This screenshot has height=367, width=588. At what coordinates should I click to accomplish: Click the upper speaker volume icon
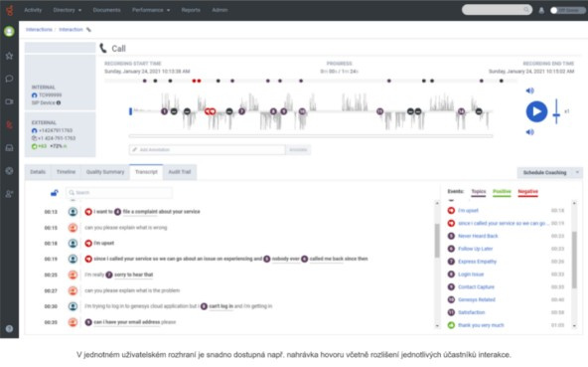point(529,91)
